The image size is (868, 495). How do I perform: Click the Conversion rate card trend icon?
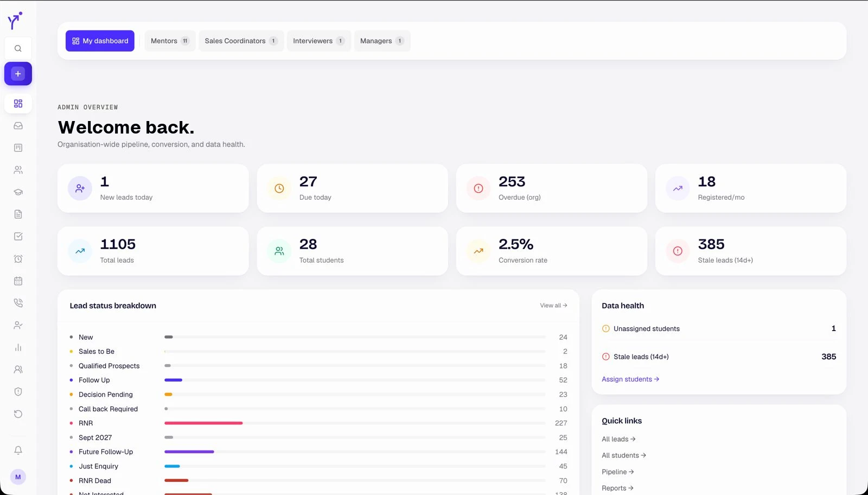tap(478, 251)
